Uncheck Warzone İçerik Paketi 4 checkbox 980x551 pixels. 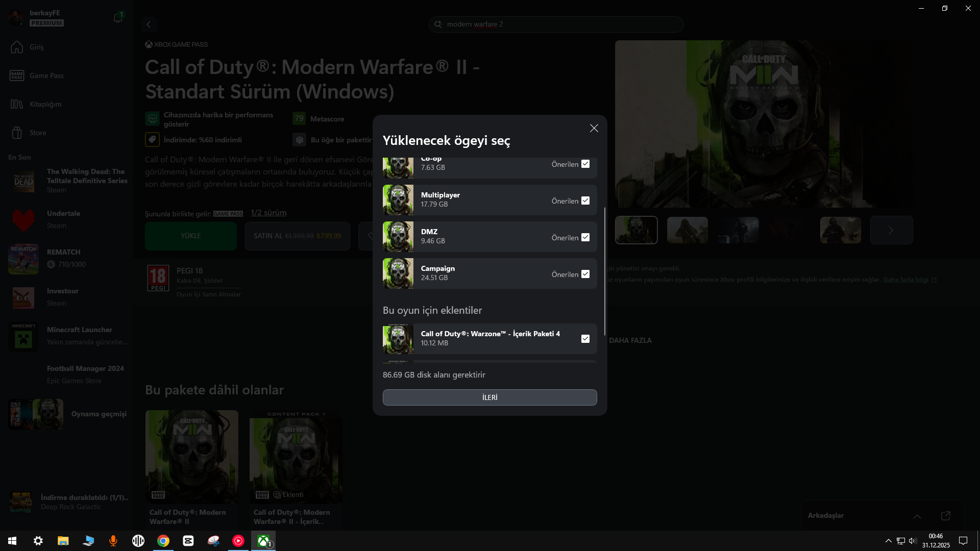click(585, 339)
